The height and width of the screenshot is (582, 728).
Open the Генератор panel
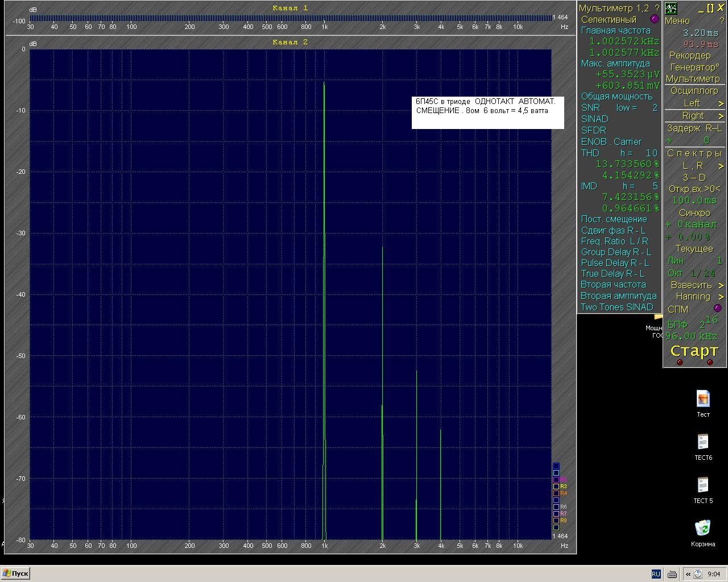694,67
